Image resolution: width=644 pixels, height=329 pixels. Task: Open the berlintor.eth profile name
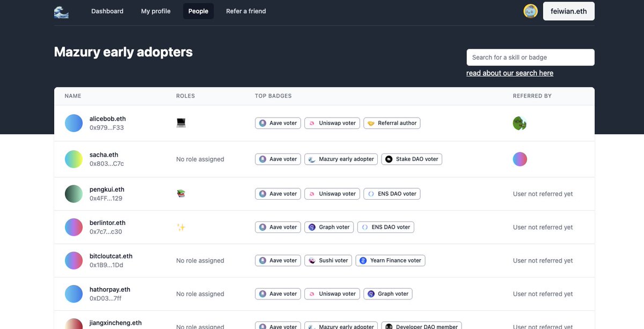(107, 223)
